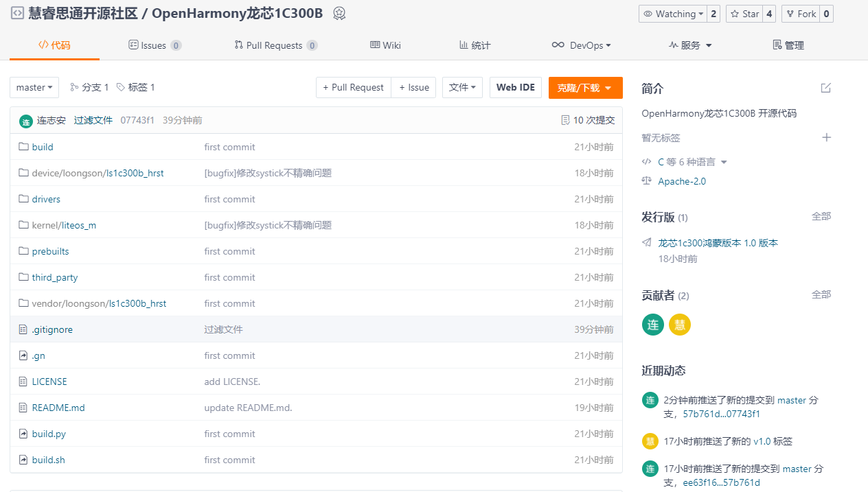
Task: Click the branch icon beside 分支 1
Action: point(74,87)
